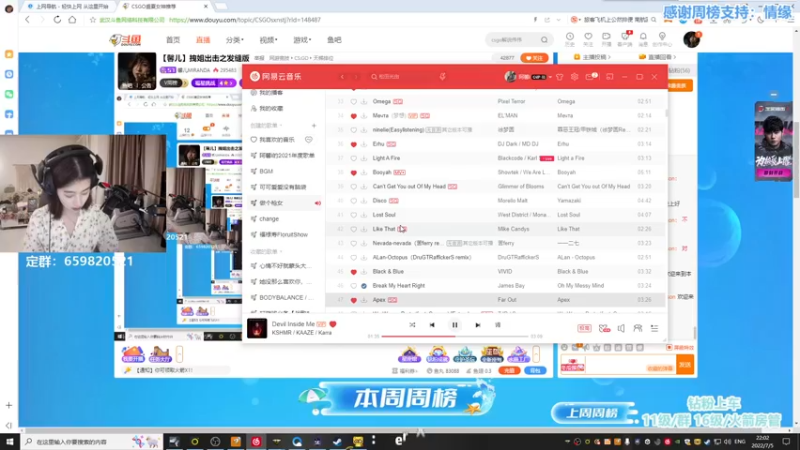The height and width of the screenshot is (450, 800).
Task: Unlike the song Booyah
Action: click(354, 173)
